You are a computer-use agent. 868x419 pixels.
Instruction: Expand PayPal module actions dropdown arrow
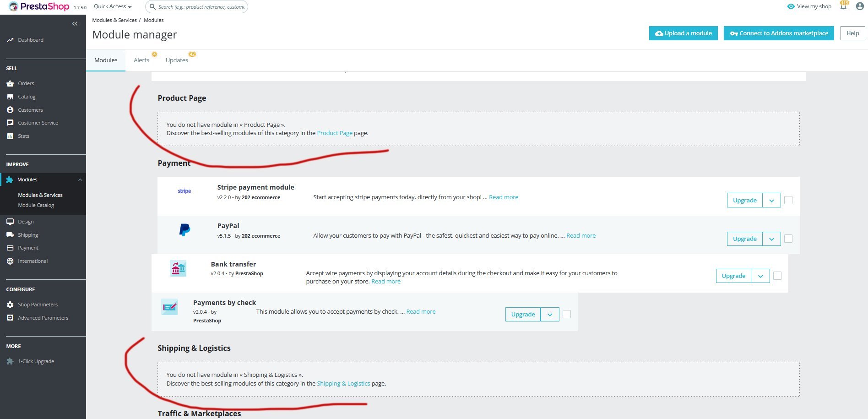pos(771,239)
